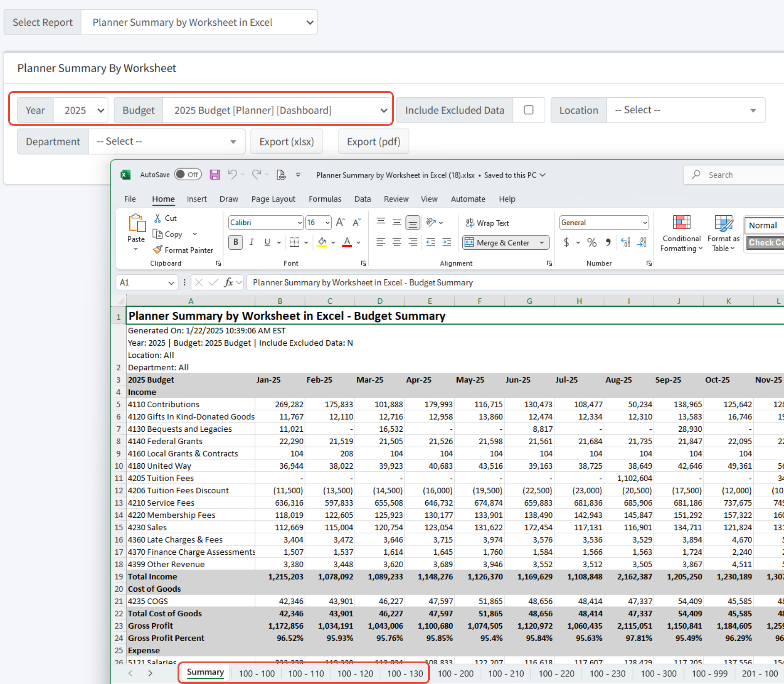The height and width of the screenshot is (684, 784).
Task: Click the Merge & Center icon
Action: click(x=469, y=242)
